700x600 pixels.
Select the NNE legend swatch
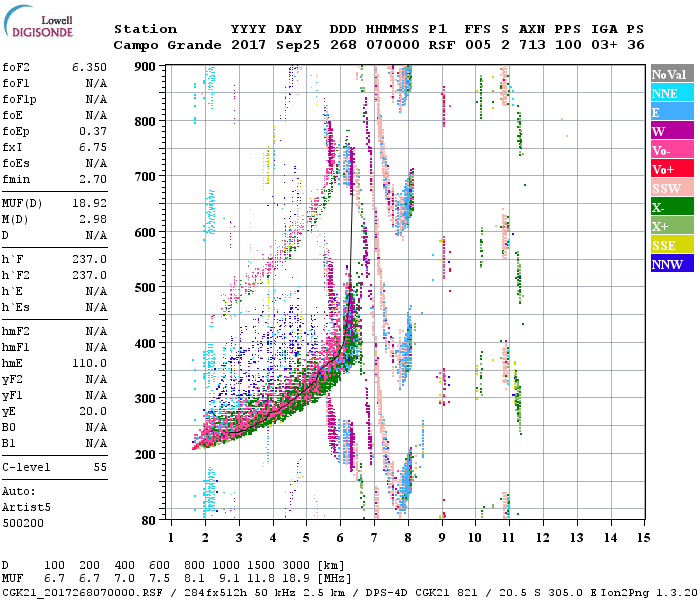pyautogui.click(x=672, y=93)
